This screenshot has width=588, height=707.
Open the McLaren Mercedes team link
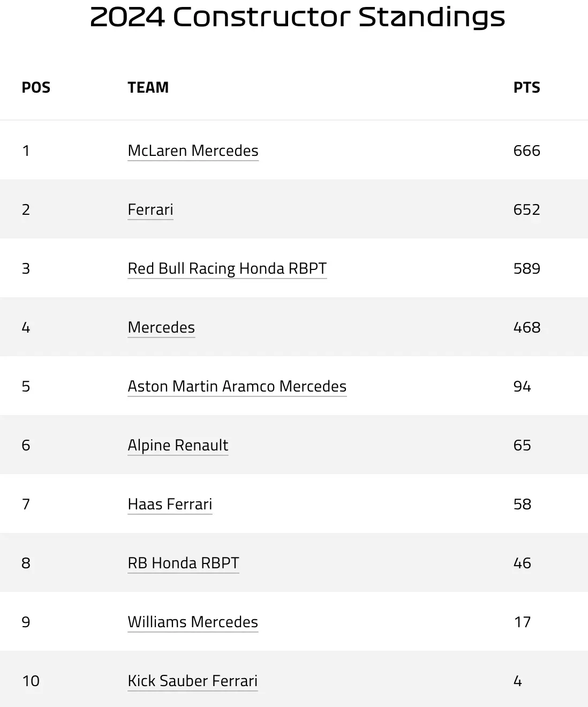[193, 151]
